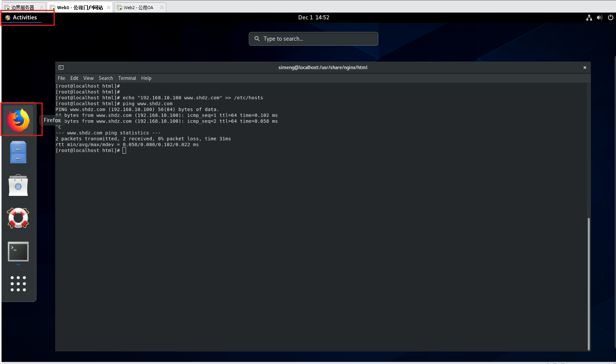
Task: Click the network status icon
Action: pos(589,17)
